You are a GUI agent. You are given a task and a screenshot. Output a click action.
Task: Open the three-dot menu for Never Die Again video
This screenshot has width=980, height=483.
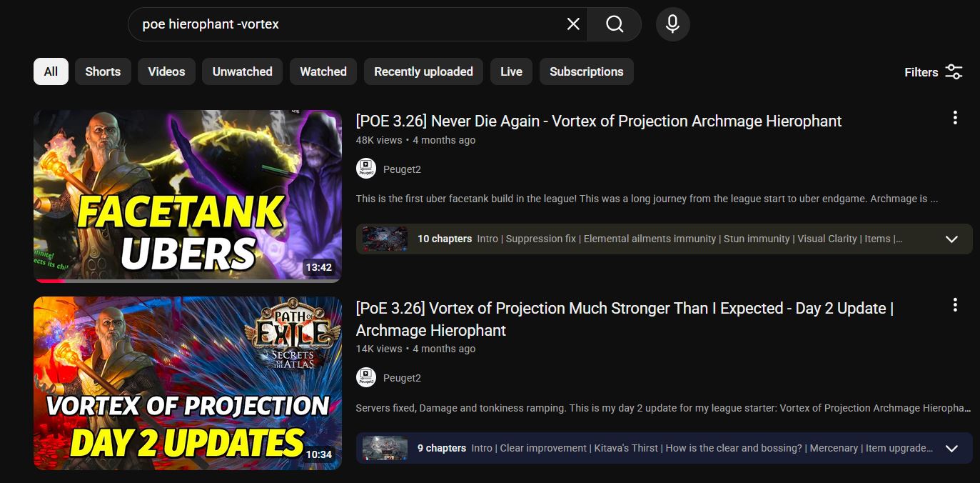(955, 118)
